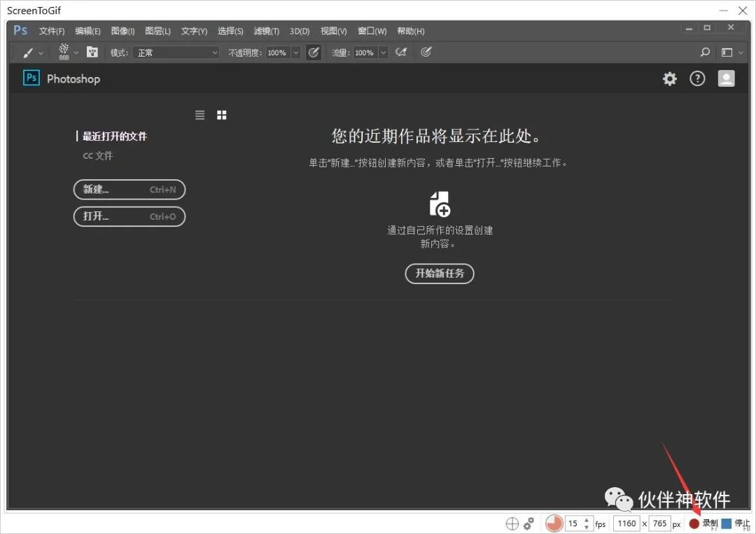This screenshot has width=756, height=534.
Task: Click the ScreenToGif snap-to-window crosshair icon
Action: pos(512,524)
